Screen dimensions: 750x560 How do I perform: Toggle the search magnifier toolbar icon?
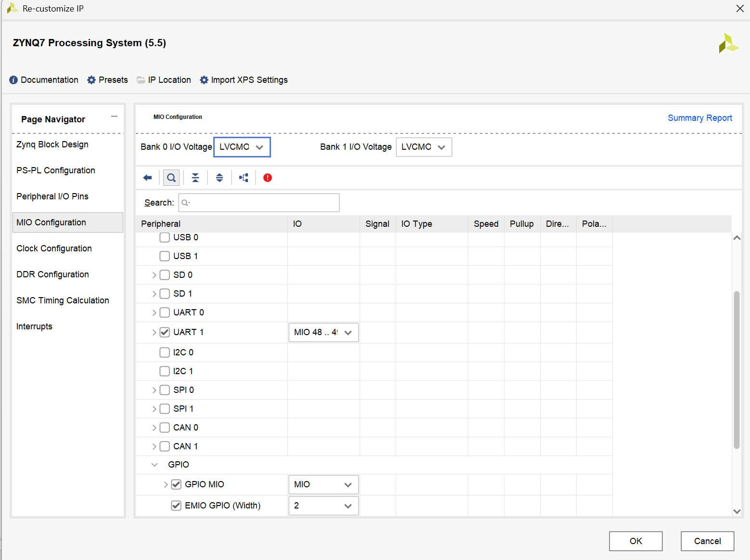coord(171,178)
